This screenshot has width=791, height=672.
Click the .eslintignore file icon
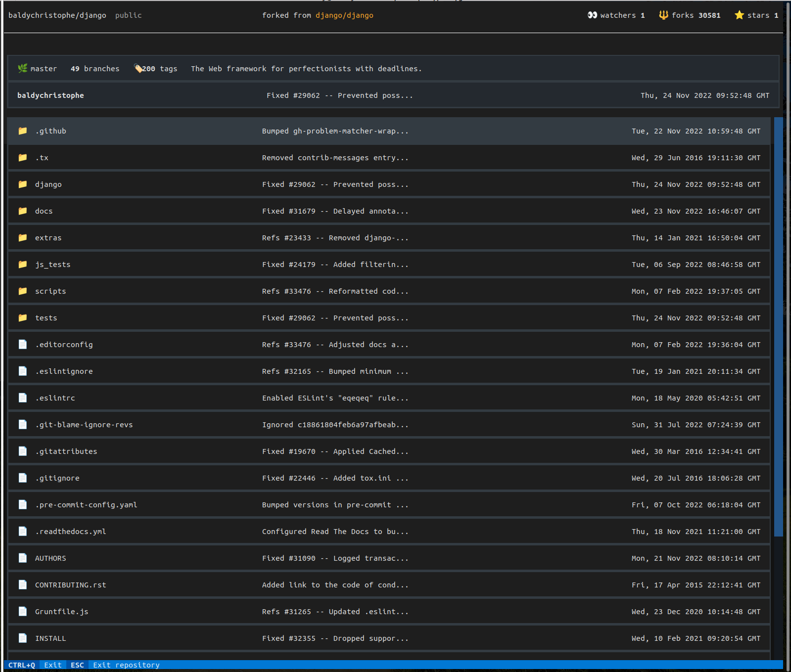tap(23, 371)
